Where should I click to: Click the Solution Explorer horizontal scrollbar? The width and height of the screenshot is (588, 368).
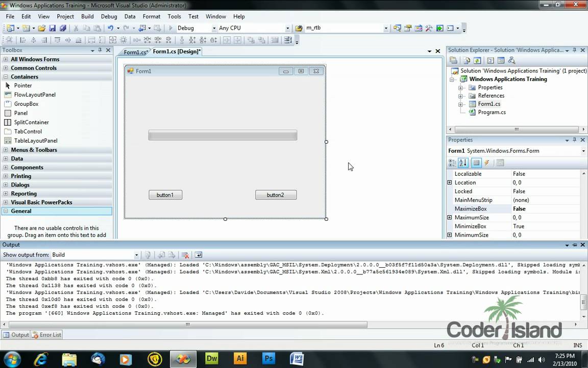pos(517,129)
